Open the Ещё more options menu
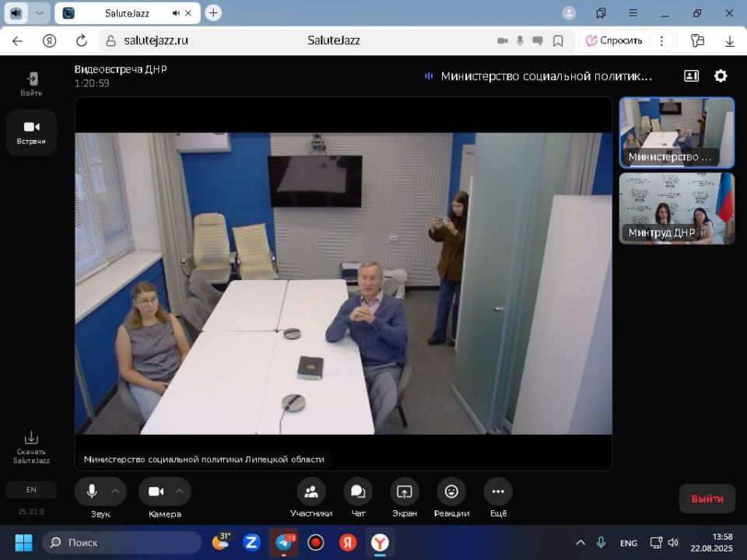This screenshot has height=560, width=747. [498, 492]
